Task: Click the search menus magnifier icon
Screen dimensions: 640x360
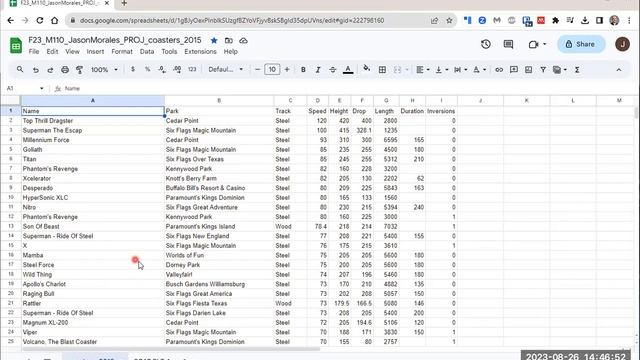Action: coord(20,69)
